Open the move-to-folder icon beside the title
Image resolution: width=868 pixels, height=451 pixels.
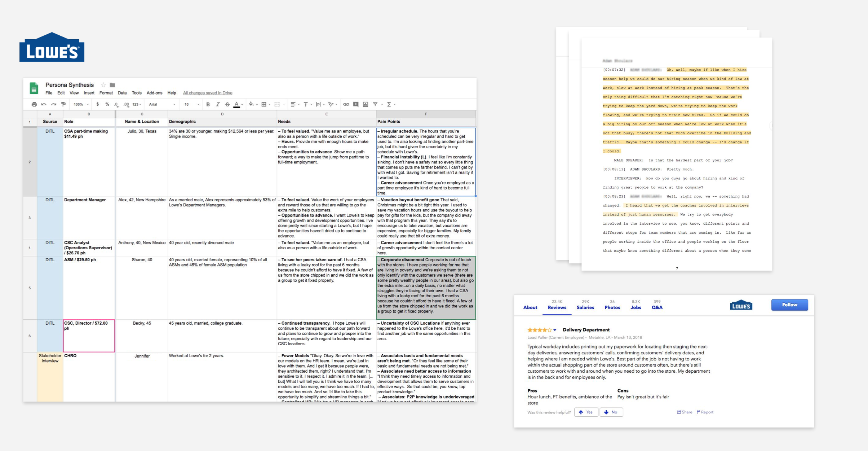click(x=112, y=85)
